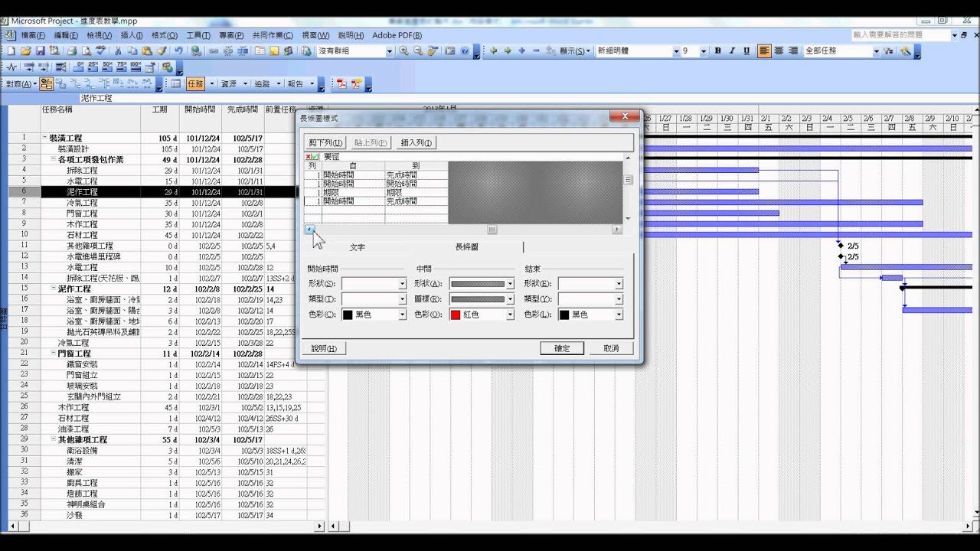
Task: Open the 結束 形狀(E) dropdown
Action: click(x=619, y=284)
